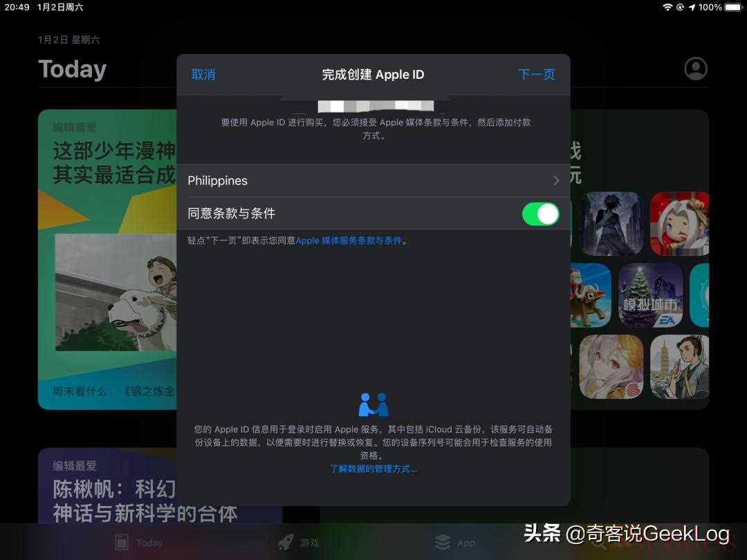The image size is (747, 560).
Task: Click the battery icon in status bar
Action: tap(734, 7)
